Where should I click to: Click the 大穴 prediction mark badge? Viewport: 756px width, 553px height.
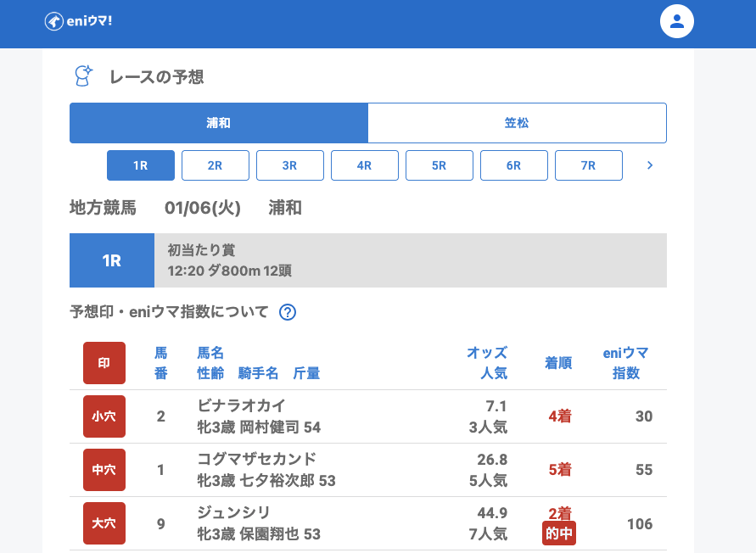104,523
